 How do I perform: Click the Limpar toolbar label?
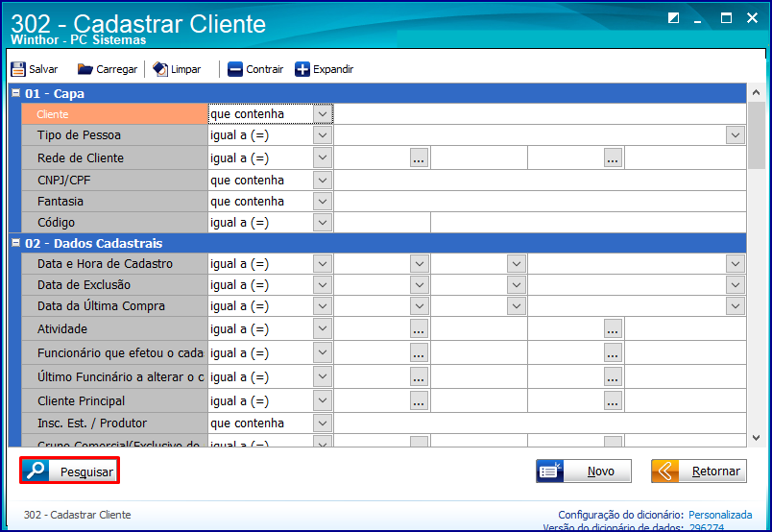[x=185, y=69]
